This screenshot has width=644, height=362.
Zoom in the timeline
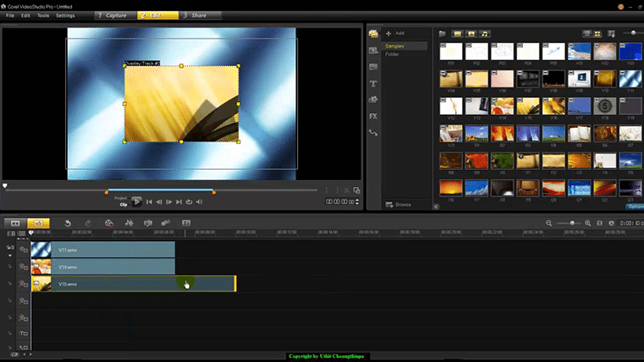587,223
